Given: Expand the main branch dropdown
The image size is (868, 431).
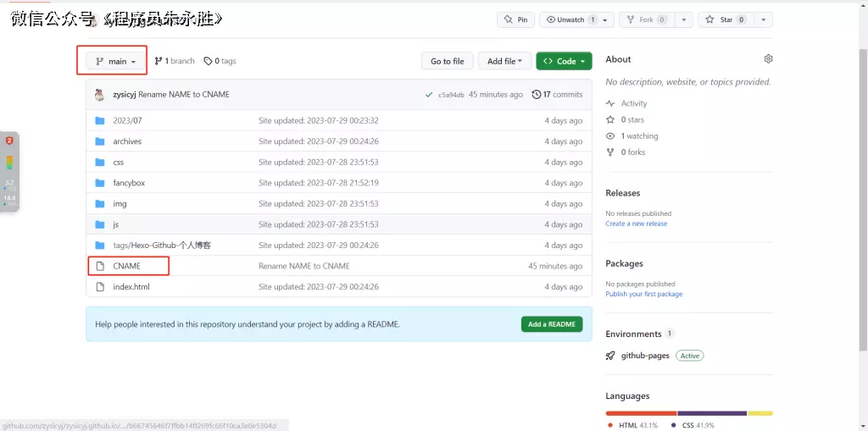Looking at the screenshot, I should coord(116,61).
